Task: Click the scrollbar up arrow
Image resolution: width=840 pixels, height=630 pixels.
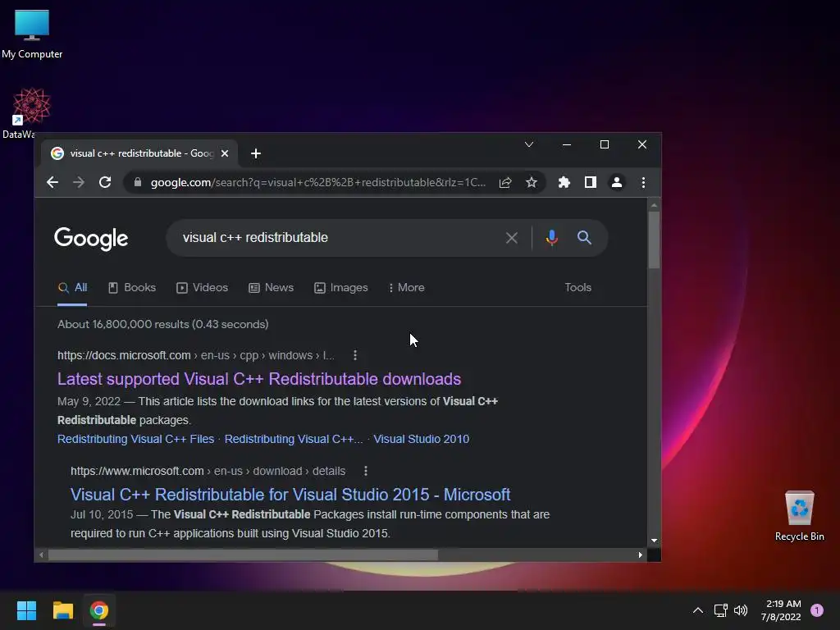Action: [x=654, y=206]
